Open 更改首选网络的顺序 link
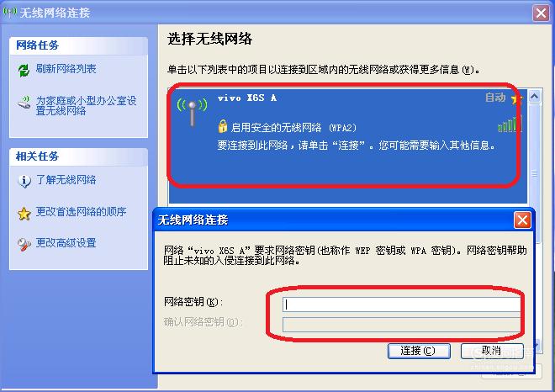The width and height of the screenshot is (555, 392). (x=81, y=212)
